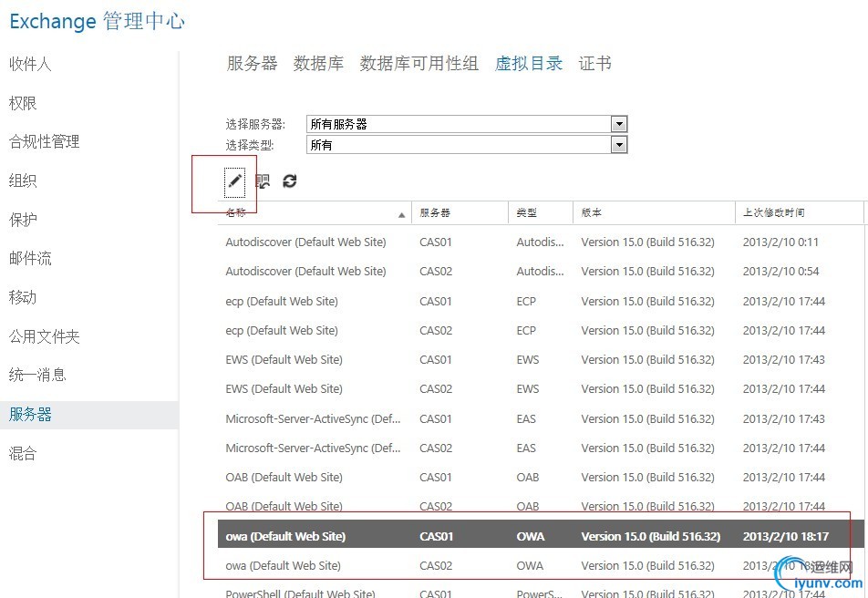Open 收件人 in the left navigation
Viewport: 868px width, 598px height.
click(x=30, y=64)
